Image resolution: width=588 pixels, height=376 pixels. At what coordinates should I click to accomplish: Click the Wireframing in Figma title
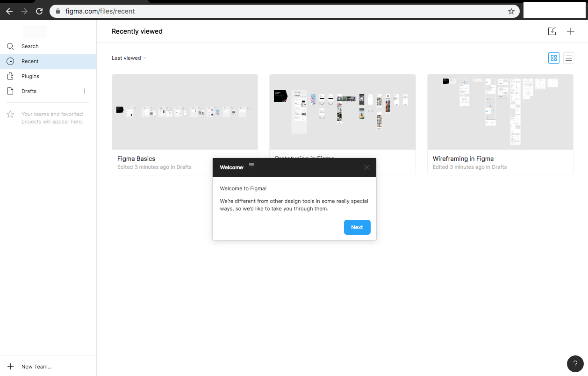point(463,159)
